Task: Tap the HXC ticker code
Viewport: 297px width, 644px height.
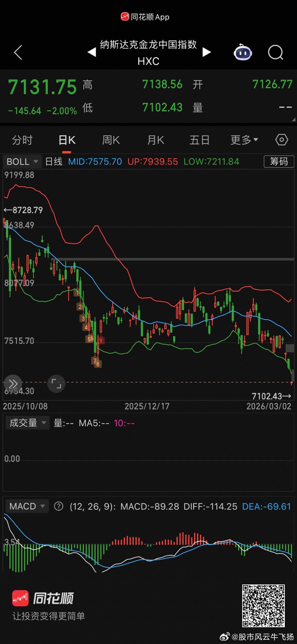Action: click(x=148, y=61)
